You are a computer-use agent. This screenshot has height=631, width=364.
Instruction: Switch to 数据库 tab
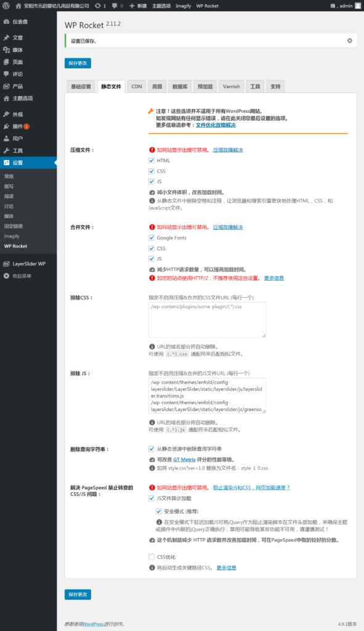[180, 86]
